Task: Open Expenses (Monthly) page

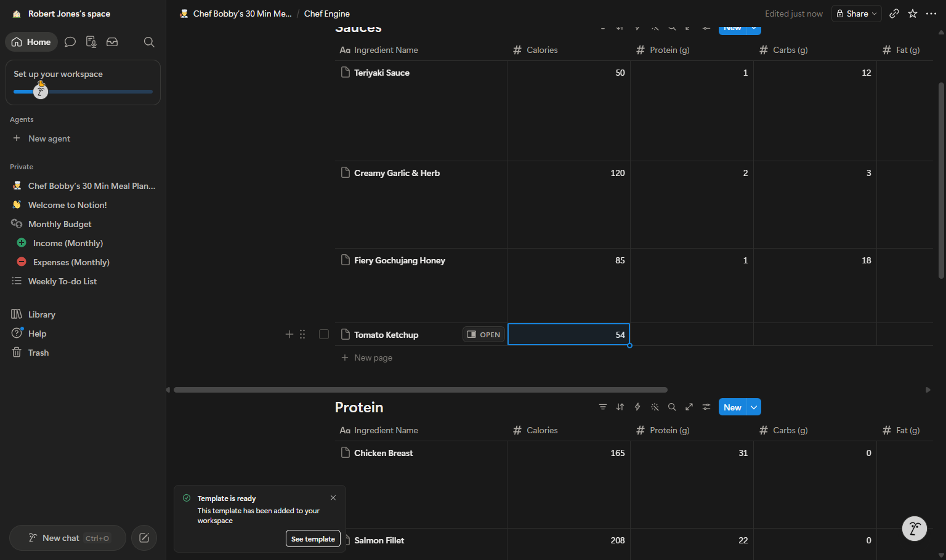Action: 83,262
